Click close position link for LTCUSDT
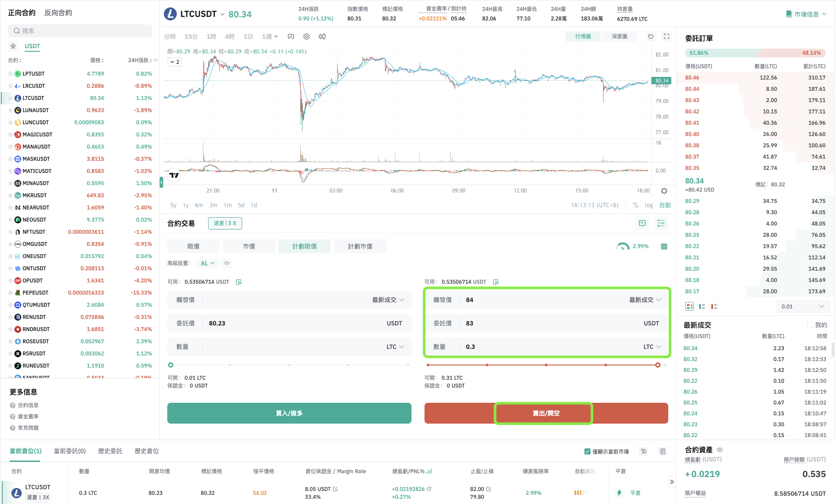836x504 pixels. 635,493
